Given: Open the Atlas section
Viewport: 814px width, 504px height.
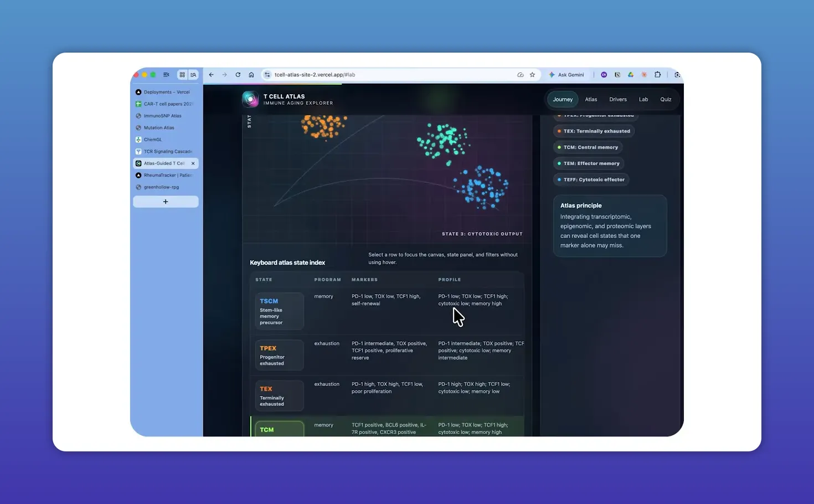Looking at the screenshot, I should 591,100.
